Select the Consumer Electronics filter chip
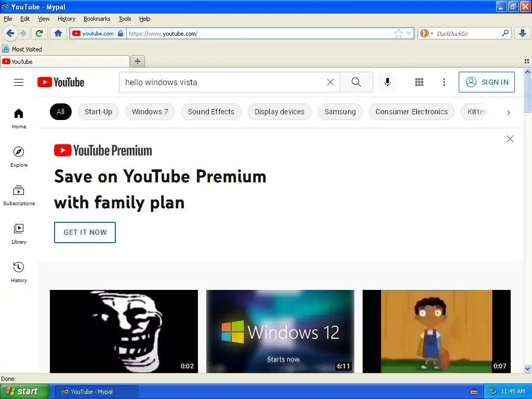Screen dimensions: 532x399 (411, 112)
